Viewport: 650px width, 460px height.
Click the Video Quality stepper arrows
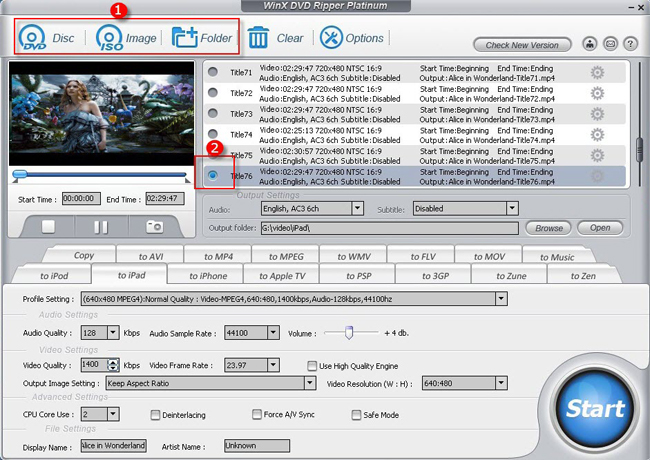click(x=113, y=365)
